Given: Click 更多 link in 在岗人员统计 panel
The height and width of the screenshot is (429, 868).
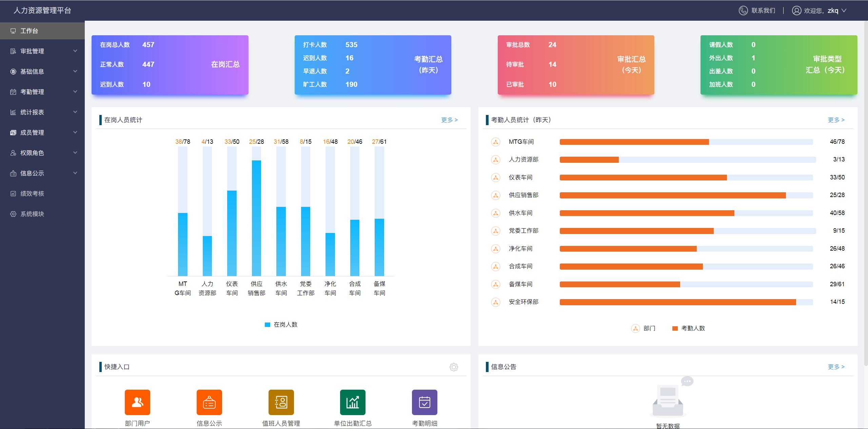Looking at the screenshot, I should tap(449, 120).
